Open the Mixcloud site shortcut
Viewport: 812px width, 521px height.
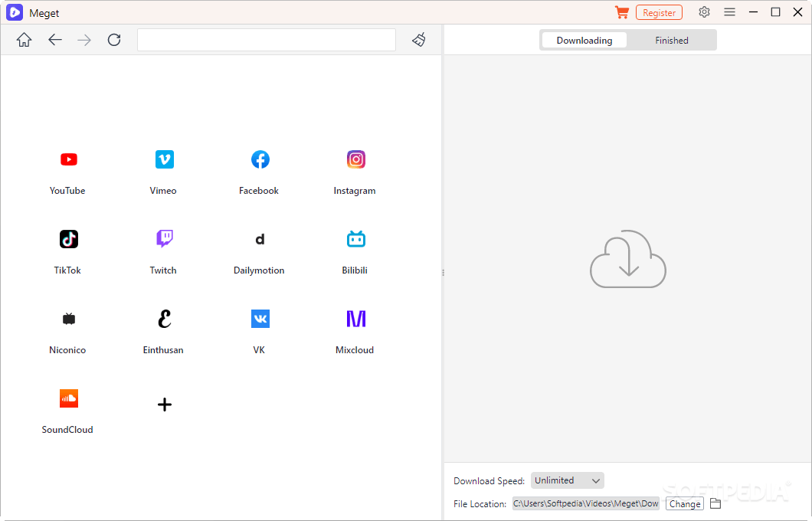point(355,319)
